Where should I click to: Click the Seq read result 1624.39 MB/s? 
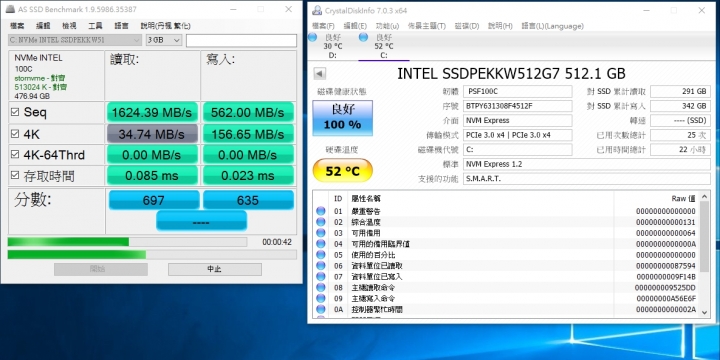[x=152, y=112]
